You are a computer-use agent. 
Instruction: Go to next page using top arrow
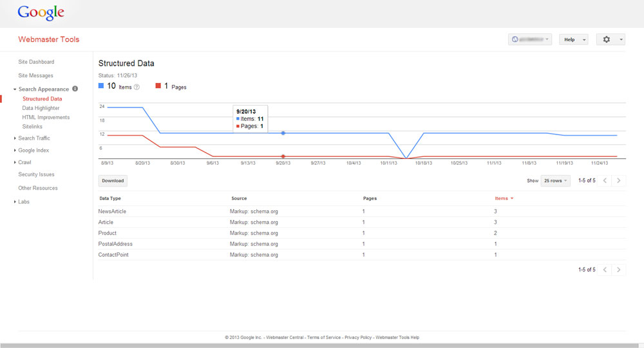point(618,181)
